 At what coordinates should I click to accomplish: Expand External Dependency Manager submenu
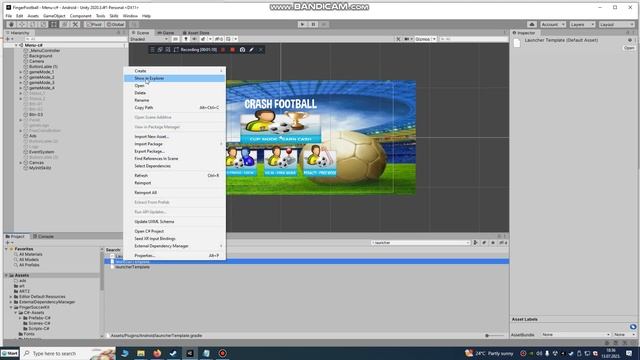click(x=174, y=246)
